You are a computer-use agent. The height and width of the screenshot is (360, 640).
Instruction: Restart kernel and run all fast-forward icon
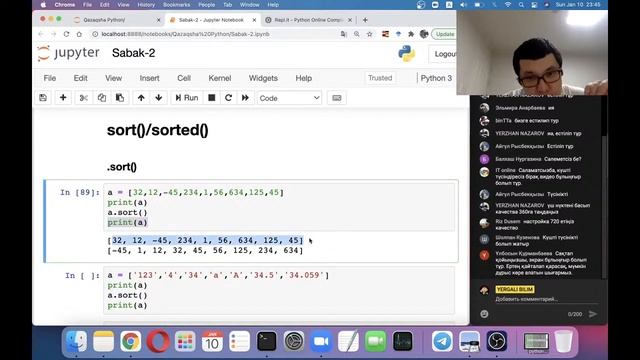point(245,98)
